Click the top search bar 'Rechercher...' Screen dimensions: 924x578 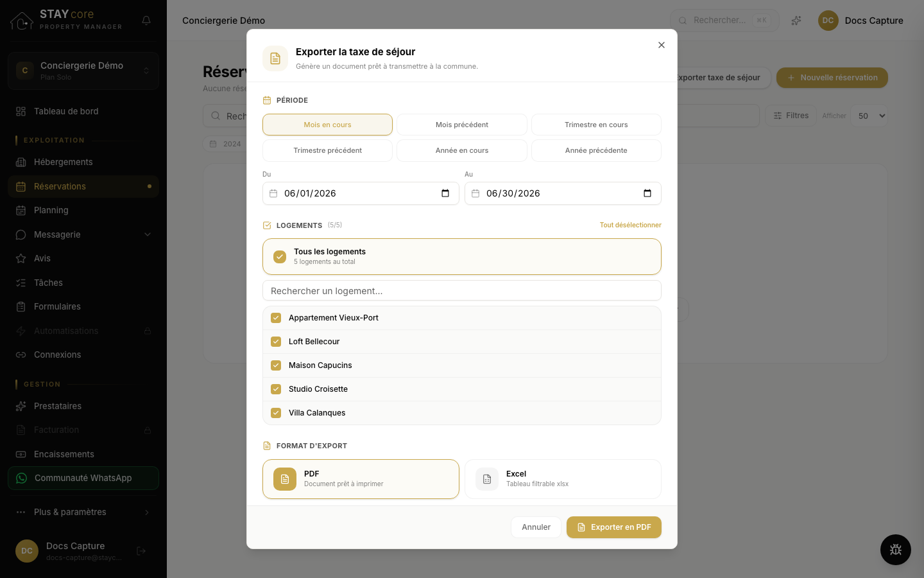point(724,21)
